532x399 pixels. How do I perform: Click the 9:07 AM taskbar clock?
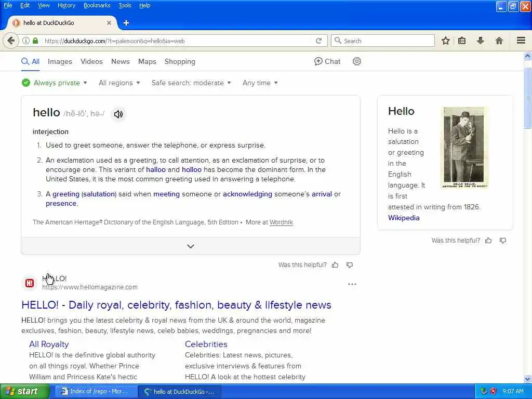click(513, 391)
